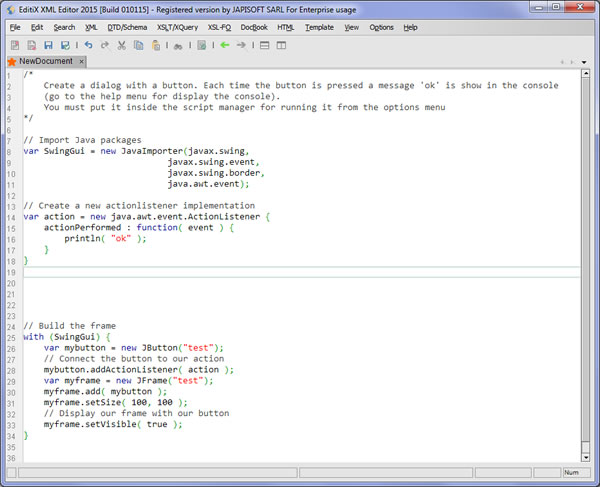The height and width of the screenshot is (487, 600).
Task: Click the vertical scrollbar up arrow
Action: point(585,74)
